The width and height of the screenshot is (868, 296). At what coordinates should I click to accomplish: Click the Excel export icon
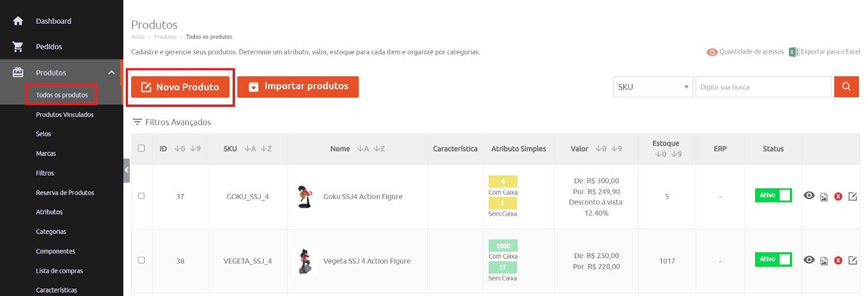click(794, 52)
